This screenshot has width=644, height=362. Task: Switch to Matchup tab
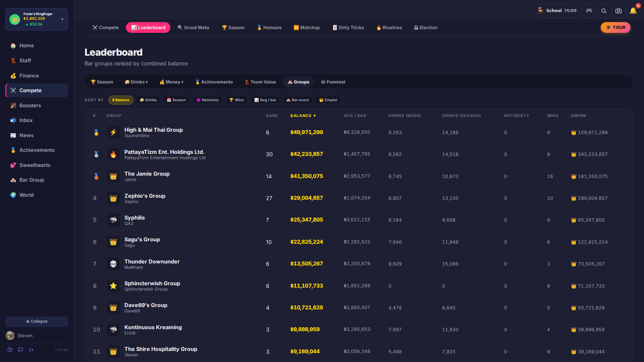[x=307, y=27]
